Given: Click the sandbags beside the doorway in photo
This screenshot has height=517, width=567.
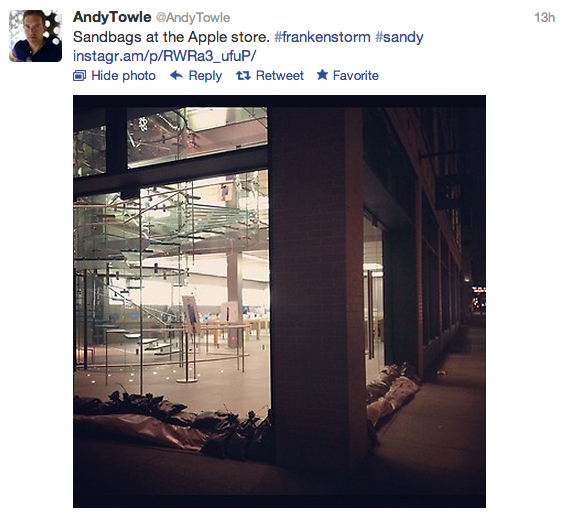Looking at the screenshot, I should tap(391, 394).
